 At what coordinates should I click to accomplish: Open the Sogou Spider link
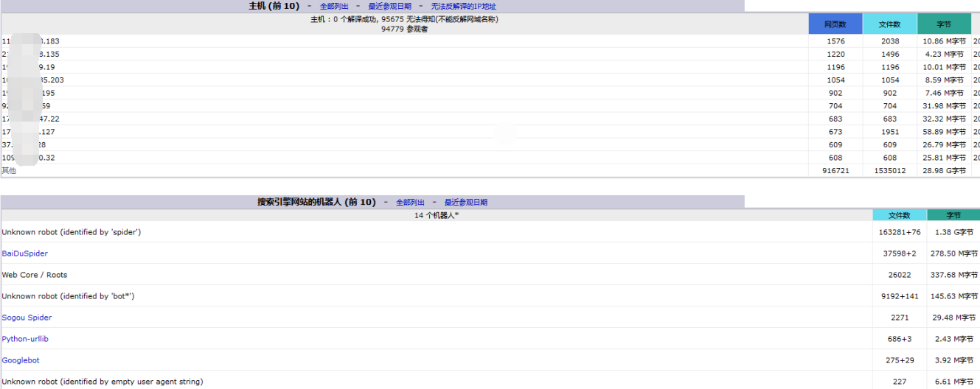pos(27,318)
